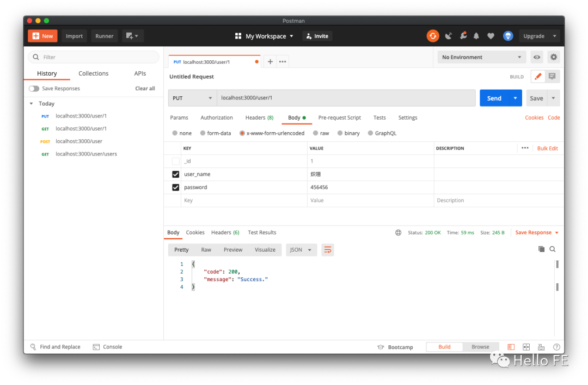Select the form-data body type
The image size is (588, 385).
[203, 133]
